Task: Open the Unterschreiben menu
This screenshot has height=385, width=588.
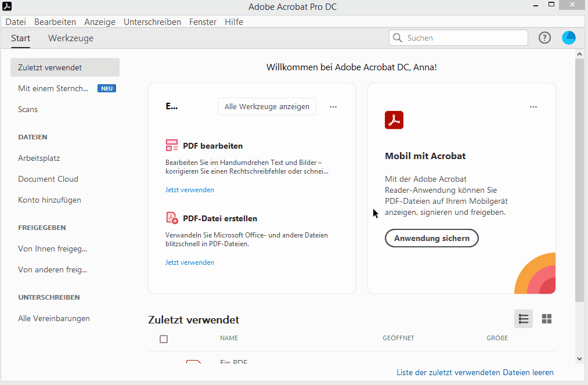Action: click(152, 21)
